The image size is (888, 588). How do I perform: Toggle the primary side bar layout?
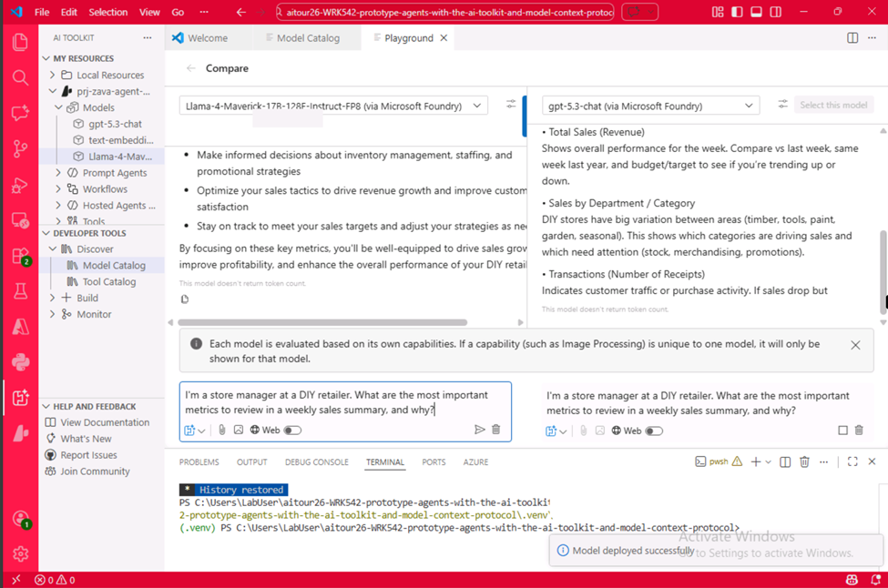(x=737, y=12)
